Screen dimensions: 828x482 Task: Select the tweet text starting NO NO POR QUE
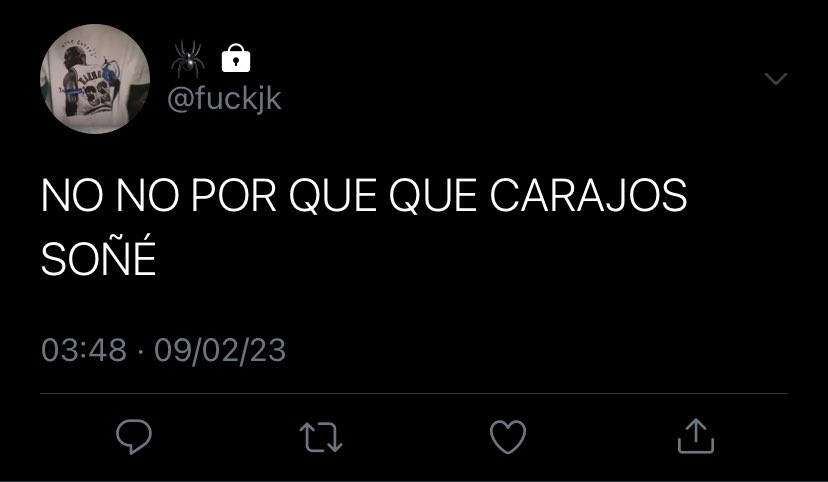tap(364, 227)
